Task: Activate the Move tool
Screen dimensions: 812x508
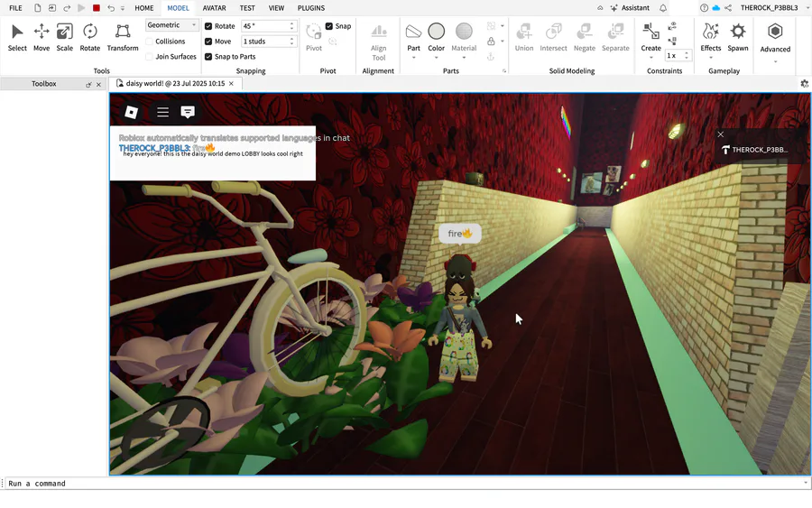Action: pos(42,37)
